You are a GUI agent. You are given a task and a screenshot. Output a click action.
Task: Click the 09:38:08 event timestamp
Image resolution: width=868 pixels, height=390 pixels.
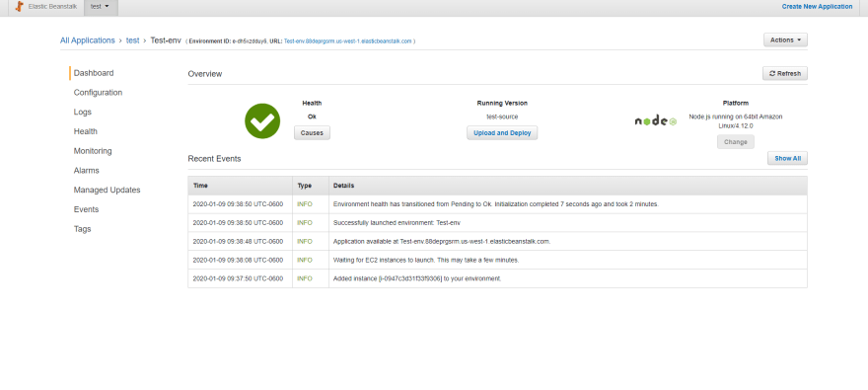click(238, 260)
